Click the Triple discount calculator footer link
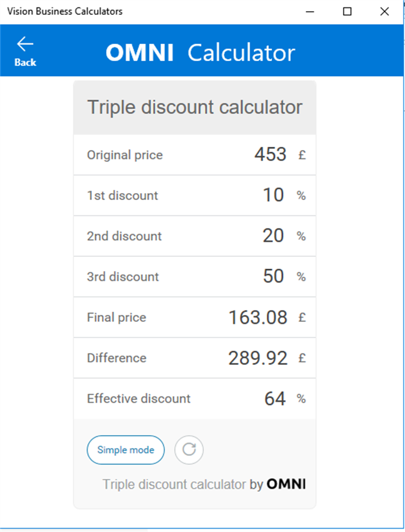This screenshot has width=405, height=532. (x=175, y=484)
